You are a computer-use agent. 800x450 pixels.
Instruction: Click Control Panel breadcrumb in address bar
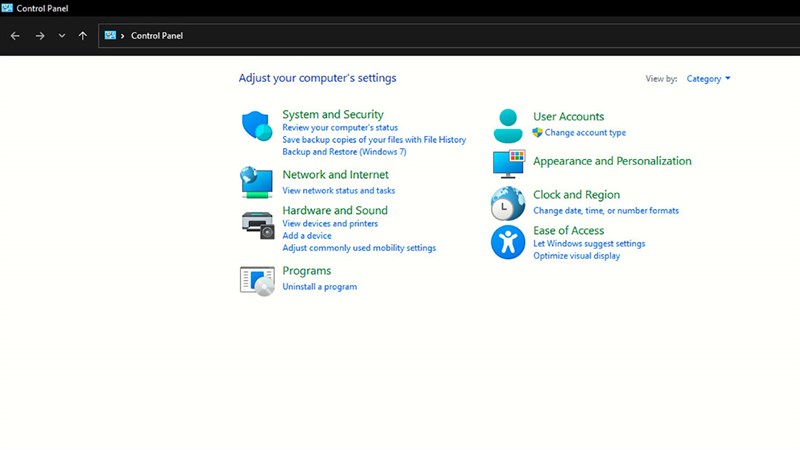pyautogui.click(x=157, y=36)
